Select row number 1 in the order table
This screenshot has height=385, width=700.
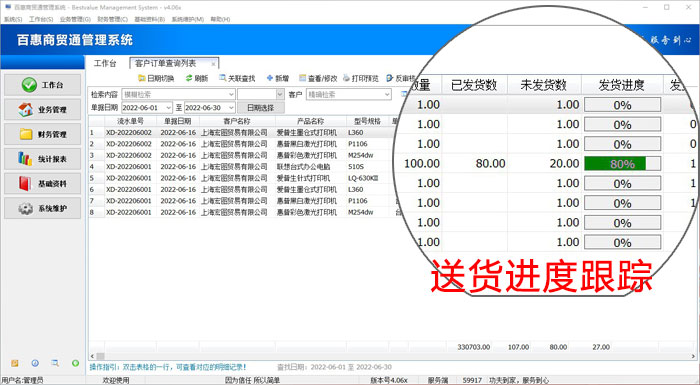92,133
